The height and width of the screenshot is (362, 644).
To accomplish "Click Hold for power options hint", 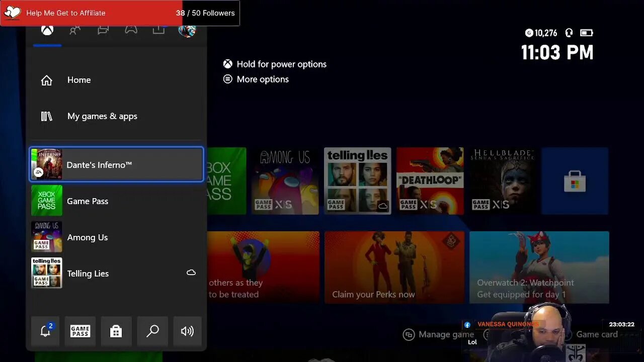I will (x=275, y=64).
